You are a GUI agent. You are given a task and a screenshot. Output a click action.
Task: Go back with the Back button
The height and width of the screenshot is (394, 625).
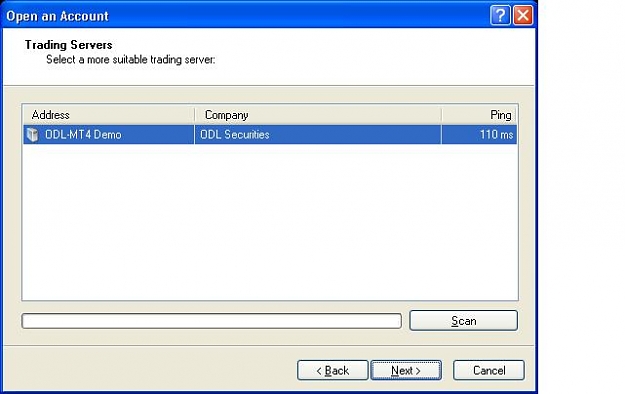(x=332, y=370)
